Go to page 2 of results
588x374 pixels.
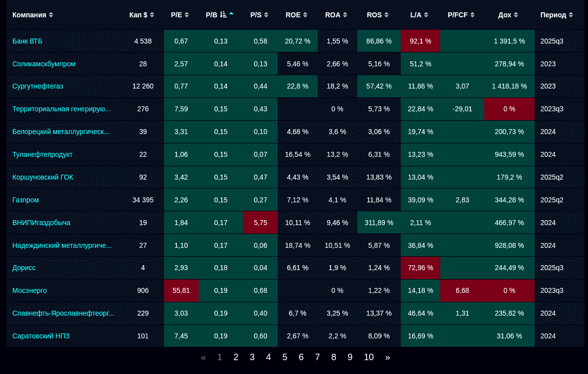click(236, 357)
